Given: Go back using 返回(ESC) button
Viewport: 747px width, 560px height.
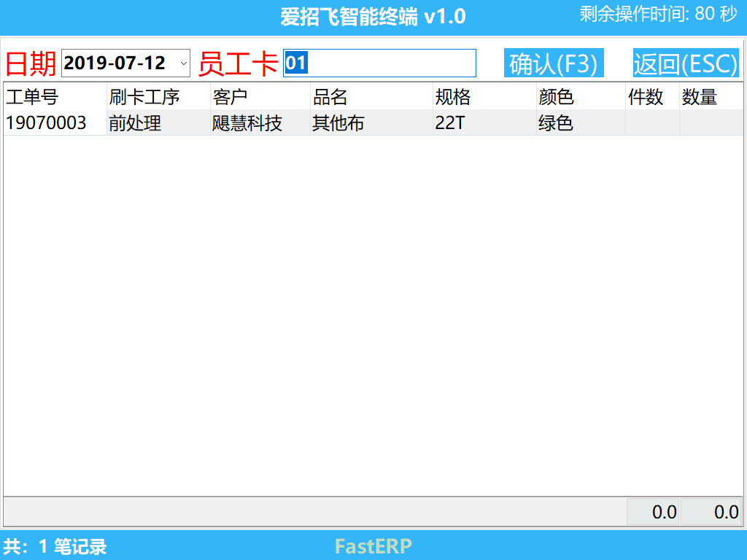Looking at the screenshot, I should 686,63.
